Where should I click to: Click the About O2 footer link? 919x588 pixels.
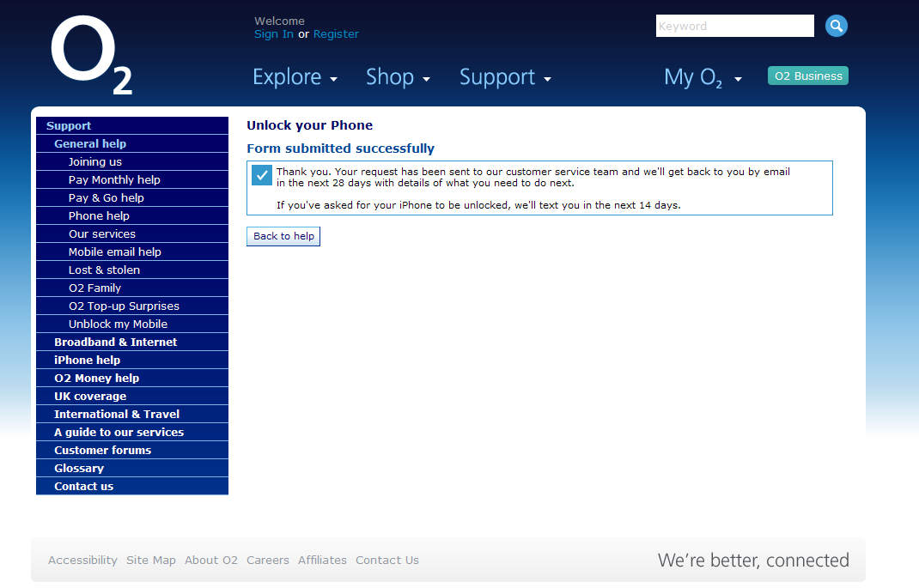click(x=211, y=561)
